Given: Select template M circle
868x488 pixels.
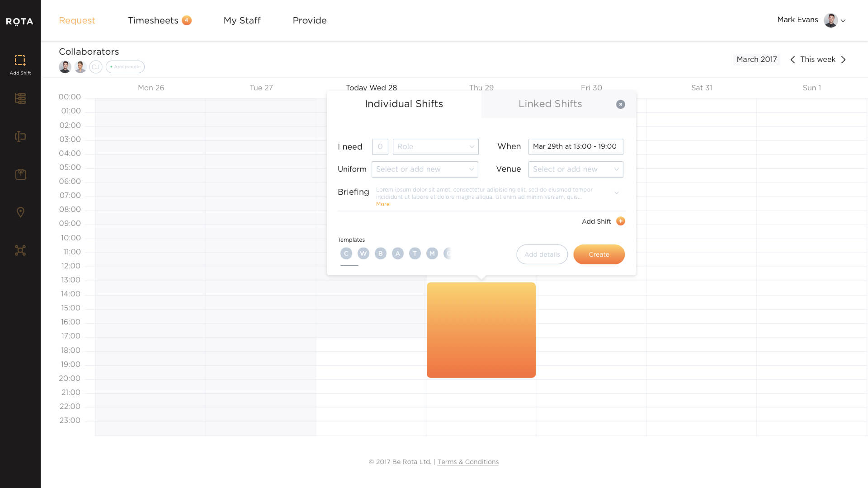Looking at the screenshot, I should click(432, 253).
